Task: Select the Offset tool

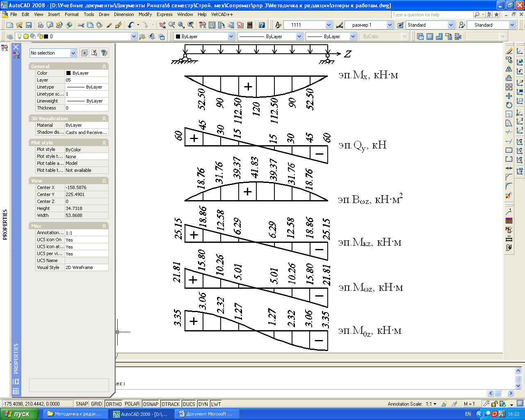Action: pos(509,78)
